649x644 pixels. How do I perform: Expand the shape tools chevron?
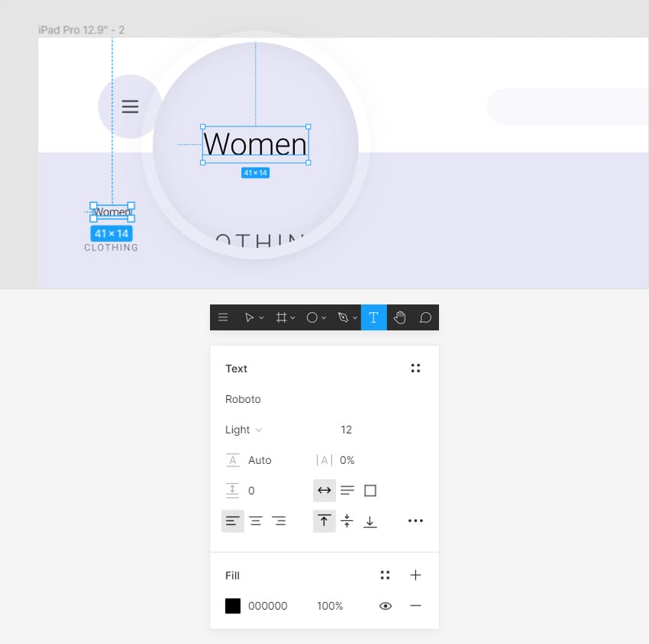(324, 317)
